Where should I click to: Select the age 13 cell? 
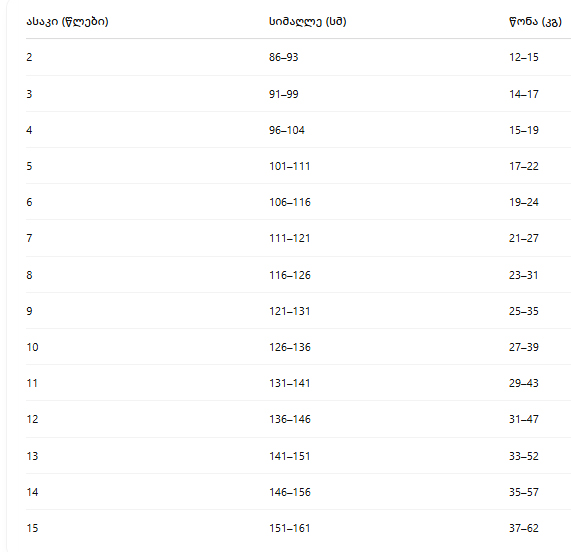click(32, 456)
